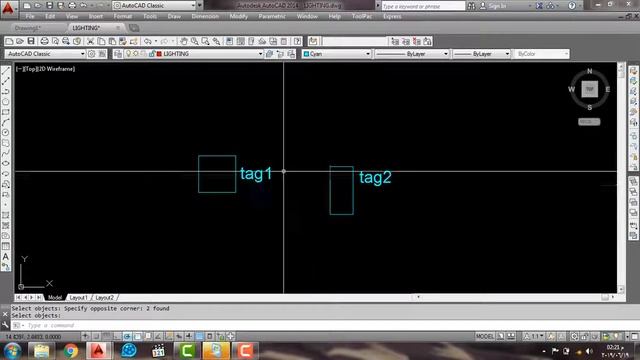This screenshot has height=360, width=640.
Task: Click the red LIGHTING layer color swatch
Action: click(x=160, y=54)
